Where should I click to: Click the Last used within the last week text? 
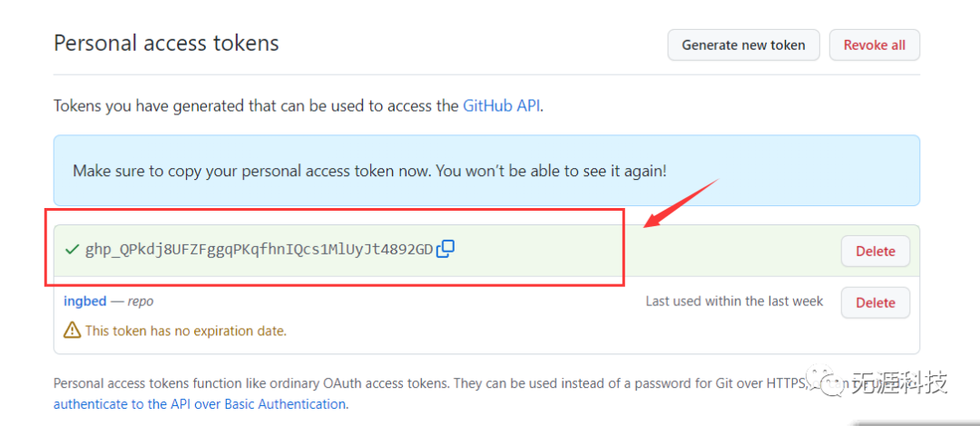734,302
